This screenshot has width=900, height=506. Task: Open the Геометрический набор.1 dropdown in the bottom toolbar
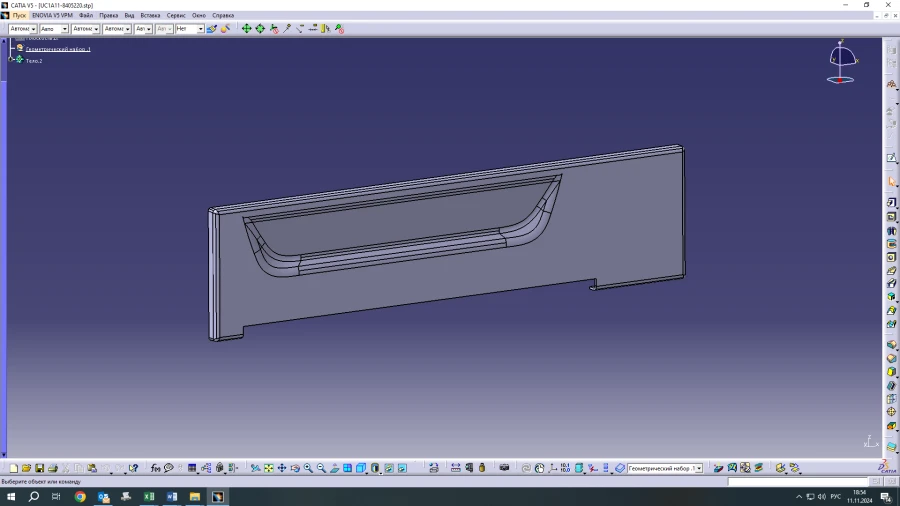coord(697,468)
